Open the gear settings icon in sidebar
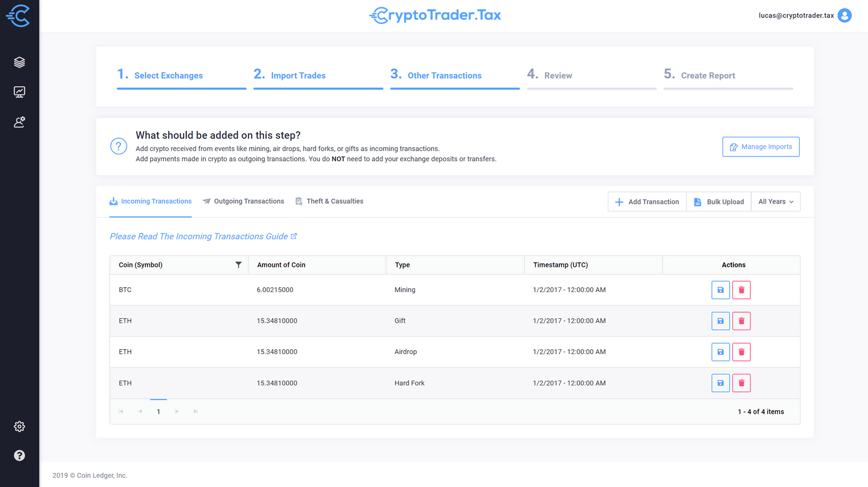Image resolution: width=868 pixels, height=487 pixels. (20, 426)
